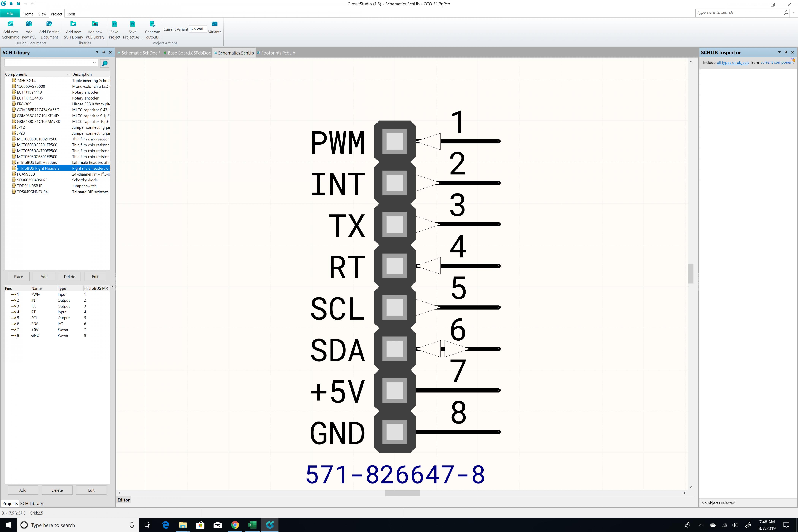Click the all types of objects link

pyautogui.click(x=733, y=63)
